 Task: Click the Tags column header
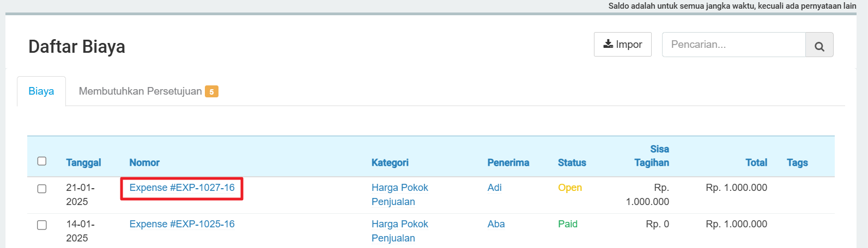[x=797, y=163]
